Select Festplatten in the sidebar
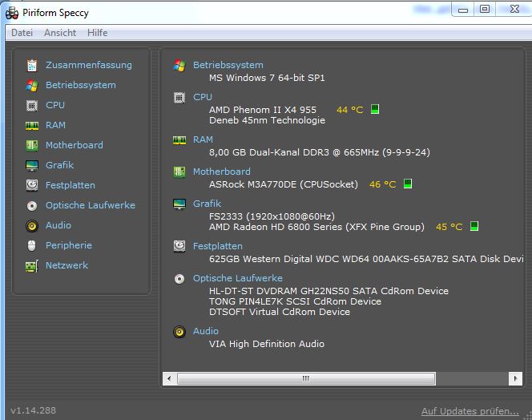The width and height of the screenshot is (532, 420). coord(71,185)
